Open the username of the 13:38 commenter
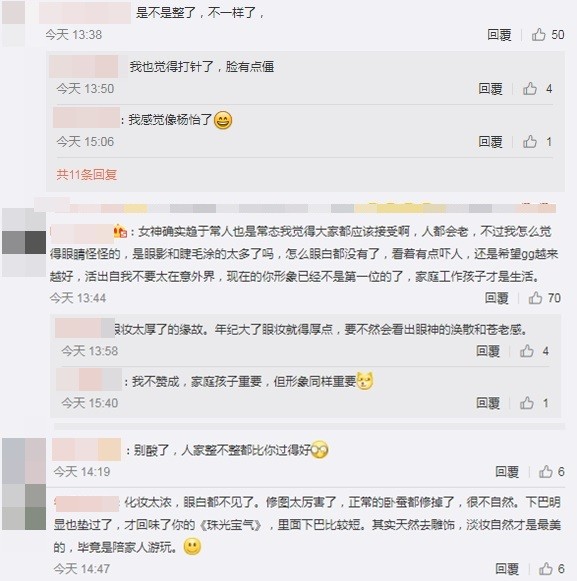Viewport: 577px width, 581px height. pos(85,13)
